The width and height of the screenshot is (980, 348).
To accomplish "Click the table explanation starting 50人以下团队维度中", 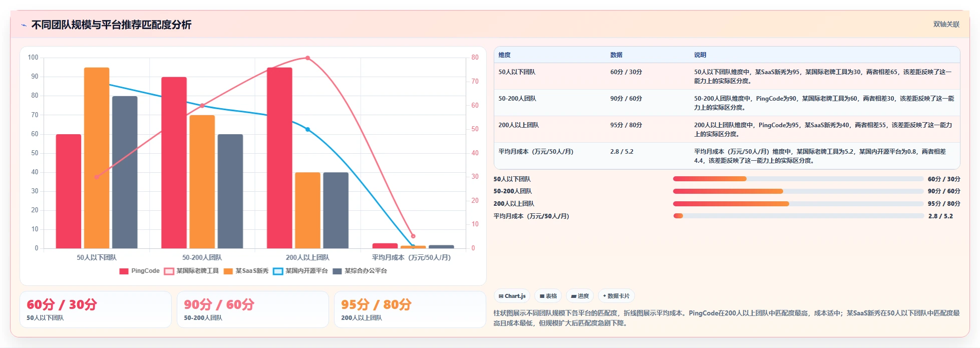I will (823, 77).
